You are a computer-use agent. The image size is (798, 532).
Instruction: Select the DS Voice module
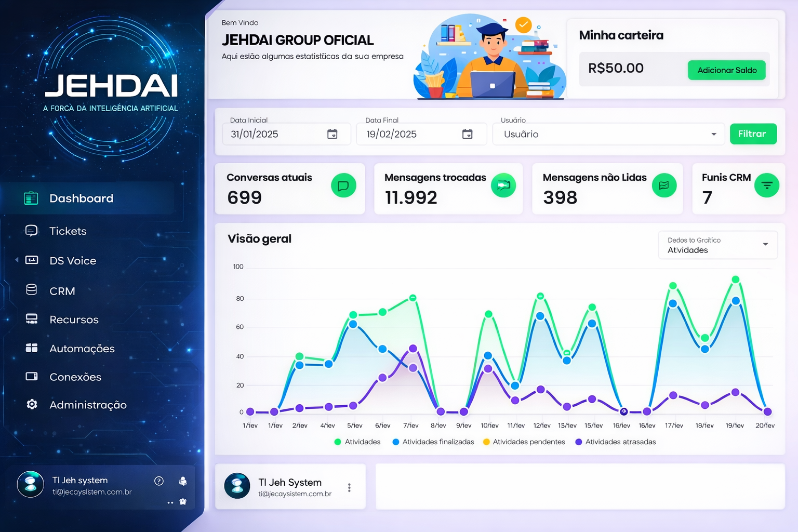pos(32,260)
